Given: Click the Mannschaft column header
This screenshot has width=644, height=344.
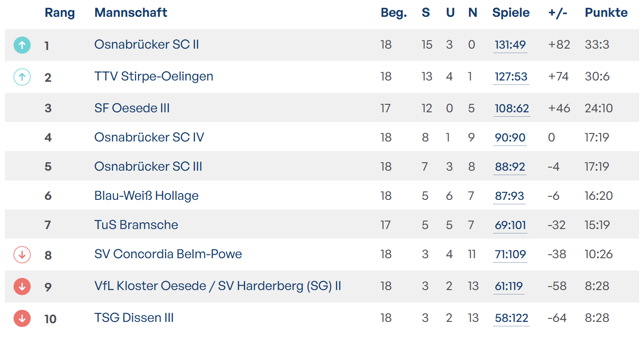Looking at the screenshot, I should tap(130, 13).
